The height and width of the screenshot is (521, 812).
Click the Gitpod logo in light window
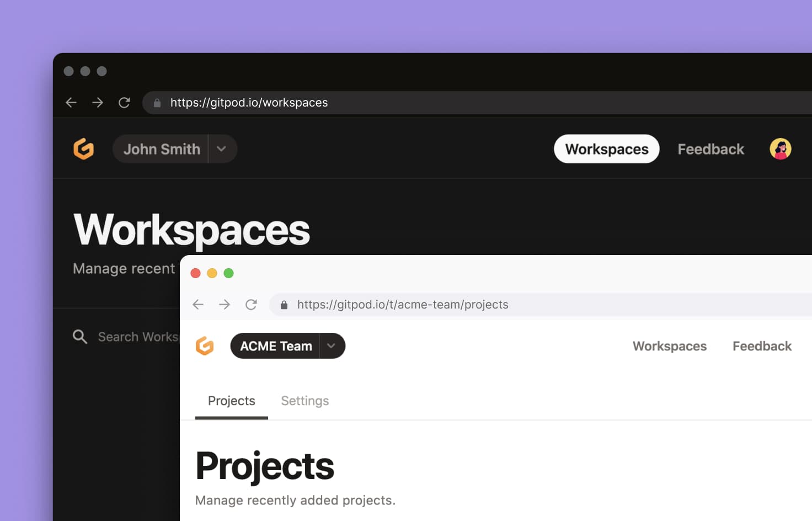tap(205, 346)
